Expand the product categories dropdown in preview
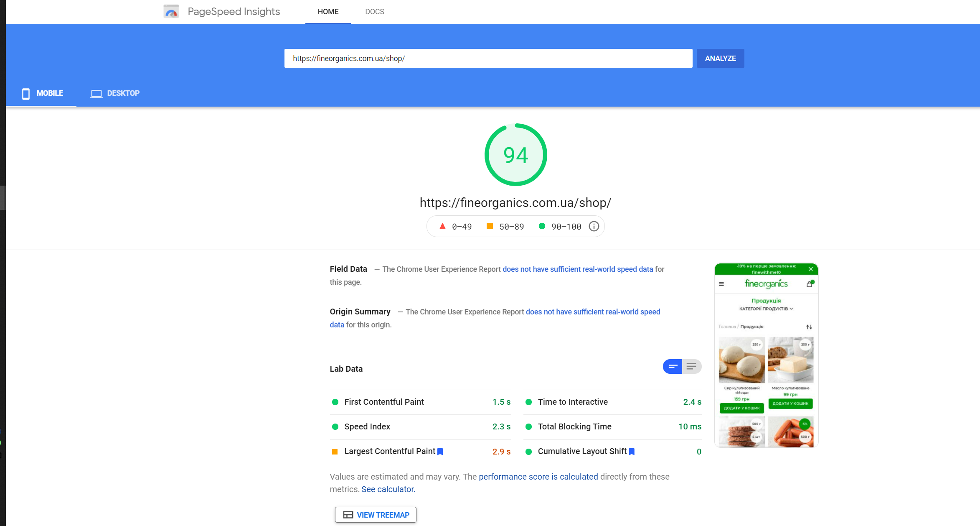Image resolution: width=980 pixels, height=526 pixels. click(x=766, y=309)
